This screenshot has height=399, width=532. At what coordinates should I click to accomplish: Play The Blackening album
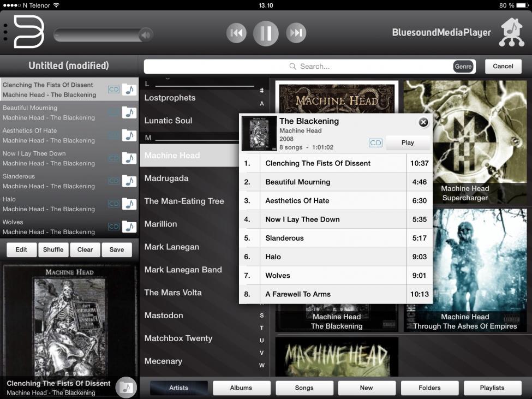tap(408, 142)
